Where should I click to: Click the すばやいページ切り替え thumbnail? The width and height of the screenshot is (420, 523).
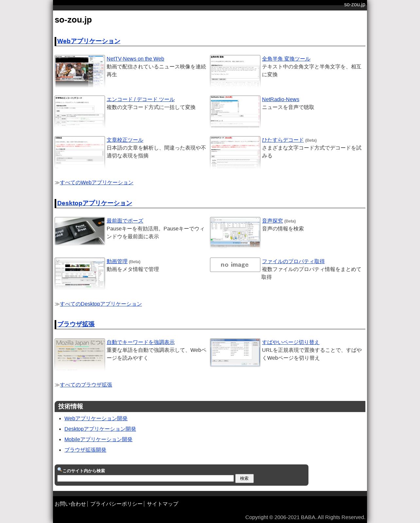(x=235, y=352)
